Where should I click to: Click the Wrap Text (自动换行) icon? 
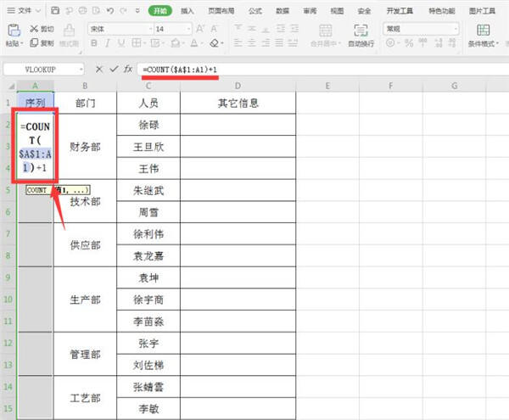pos(361,31)
